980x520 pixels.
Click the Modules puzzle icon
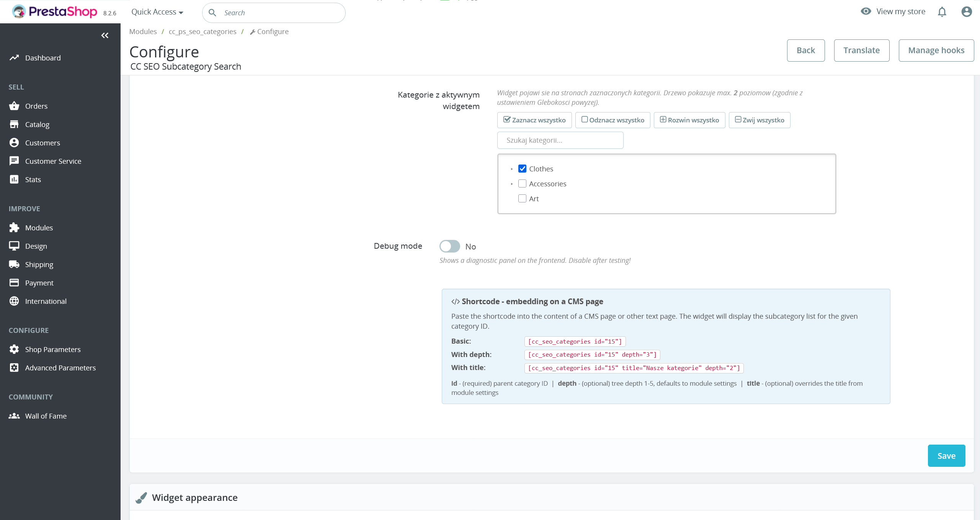click(14, 228)
